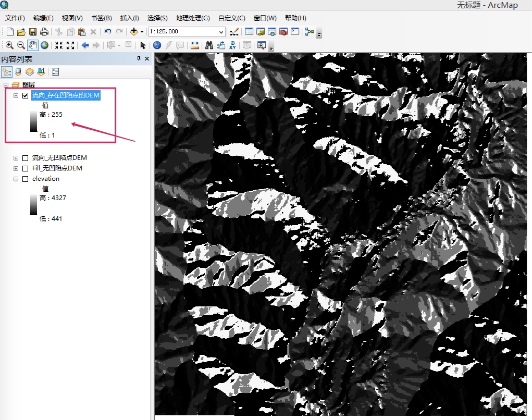Switch to List By Source view
This screenshot has height=420, width=532.
point(18,72)
